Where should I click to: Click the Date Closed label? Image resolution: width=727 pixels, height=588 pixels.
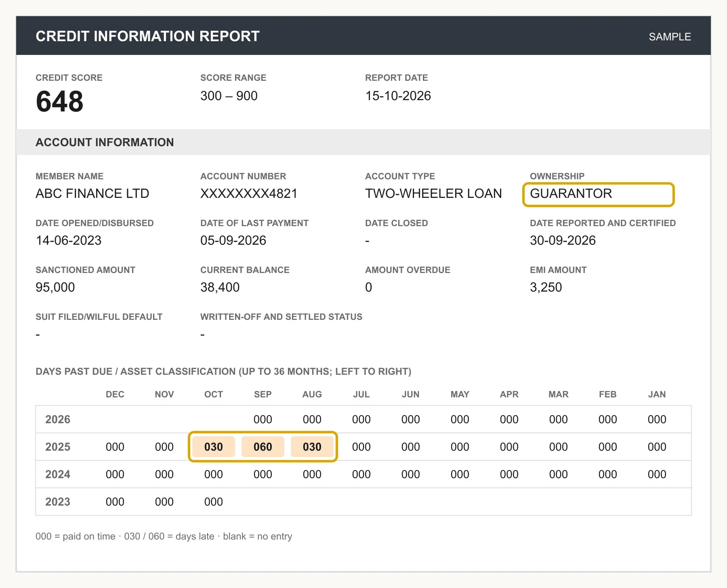(x=397, y=223)
